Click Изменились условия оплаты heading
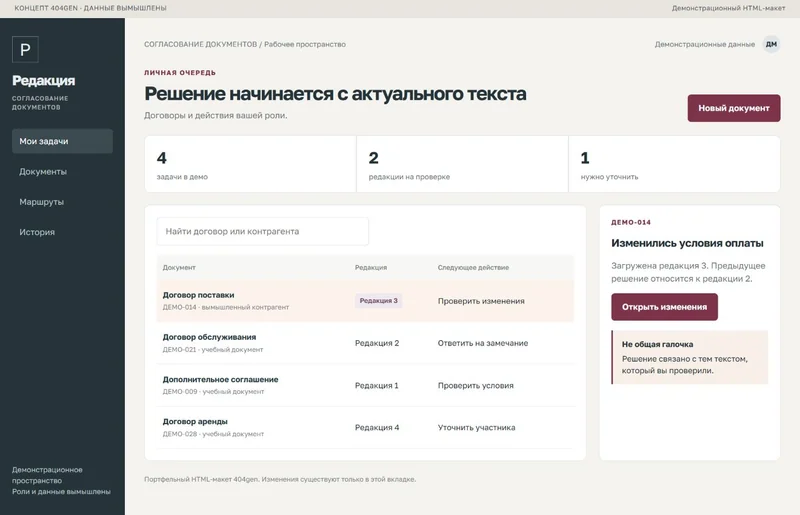800x515 pixels. click(x=687, y=243)
